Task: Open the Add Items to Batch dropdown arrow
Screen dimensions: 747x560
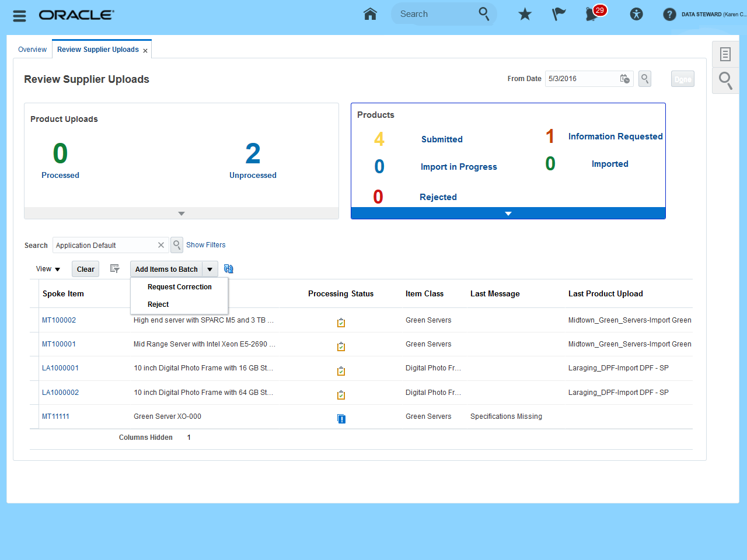Action: (x=210, y=269)
